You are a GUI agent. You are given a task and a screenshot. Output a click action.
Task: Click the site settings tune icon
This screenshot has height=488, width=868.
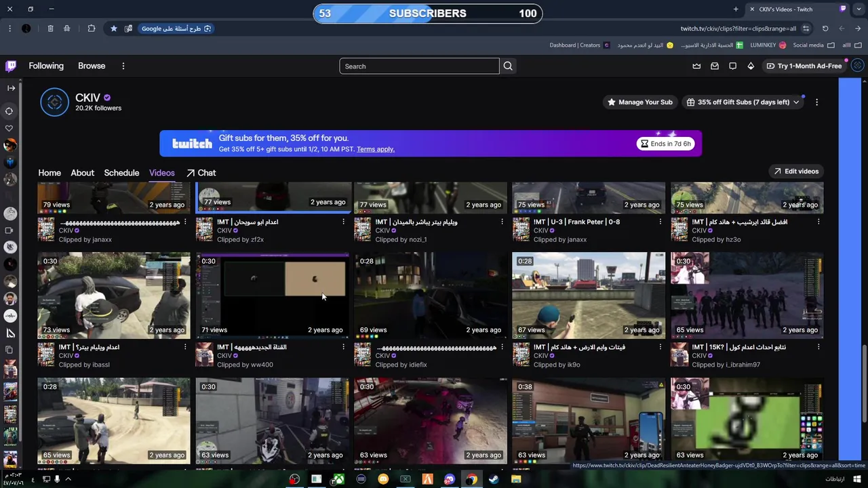806,28
